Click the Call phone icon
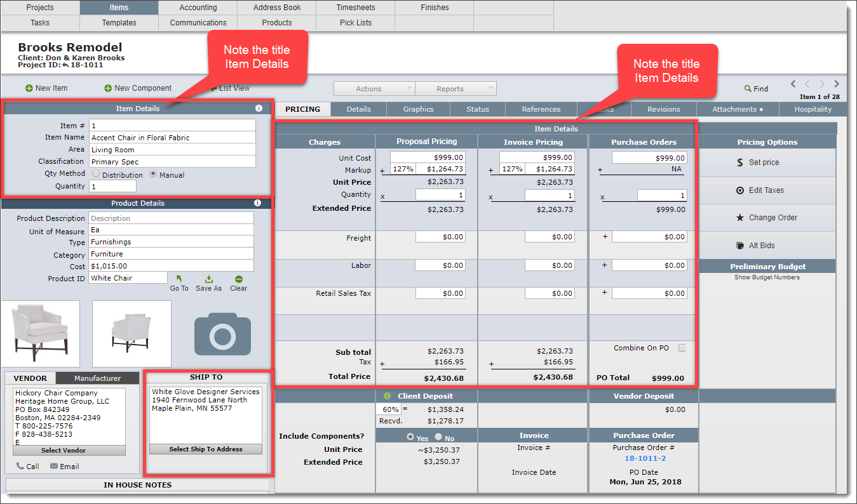The height and width of the screenshot is (504, 857). tap(20, 467)
